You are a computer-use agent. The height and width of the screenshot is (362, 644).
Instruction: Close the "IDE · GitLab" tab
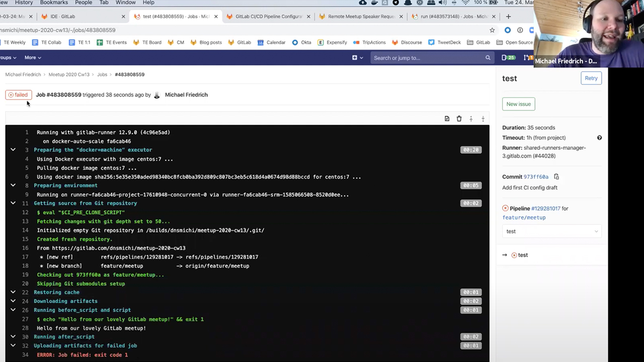tap(123, 17)
